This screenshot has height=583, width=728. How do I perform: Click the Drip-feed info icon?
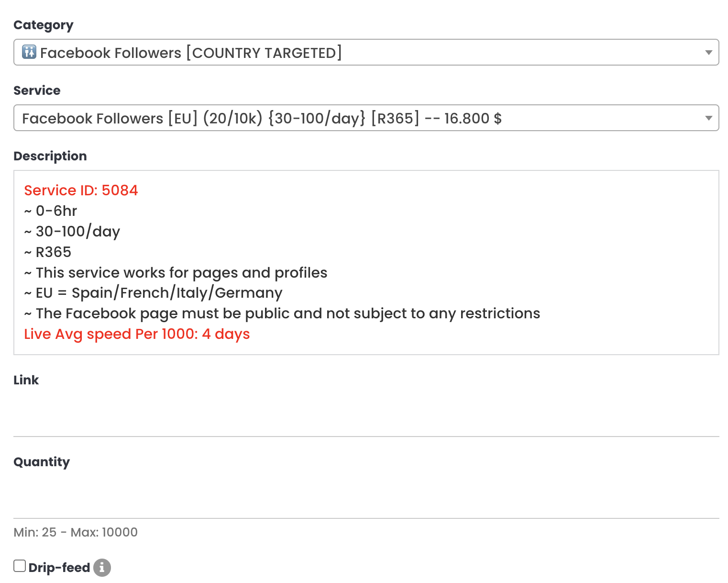102,568
